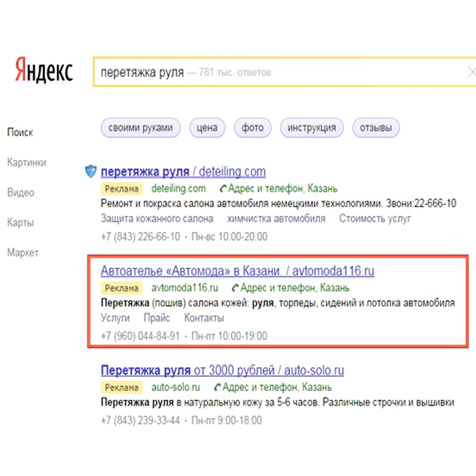Screen dimensions: 476x476
Task: Select the 'своими руками' suggestion chip
Action: [140, 128]
